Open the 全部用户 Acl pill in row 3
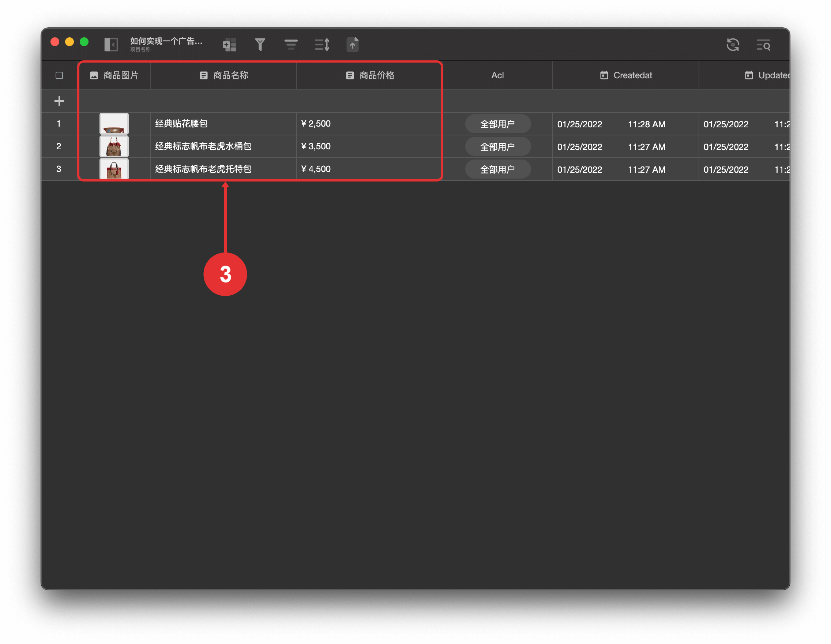 click(497, 169)
